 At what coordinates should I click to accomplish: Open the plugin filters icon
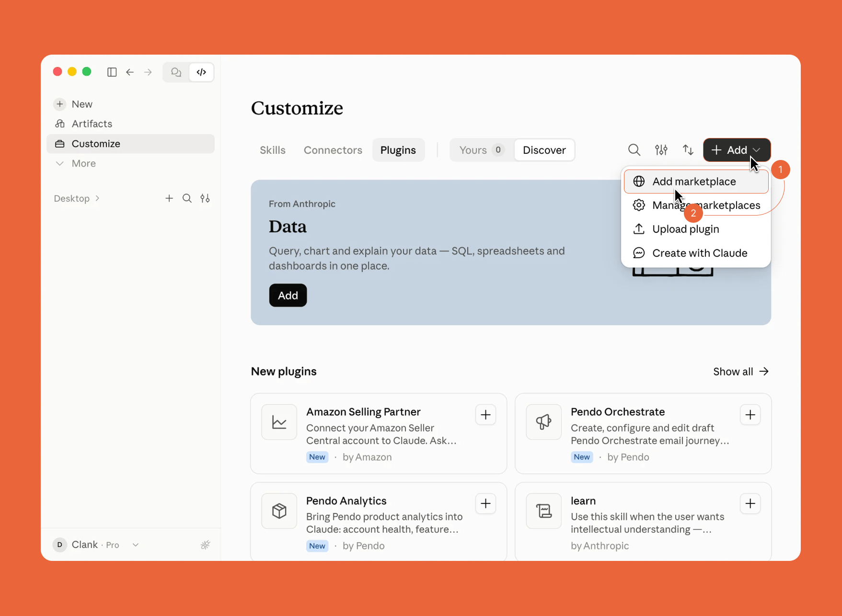(x=661, y=150)
